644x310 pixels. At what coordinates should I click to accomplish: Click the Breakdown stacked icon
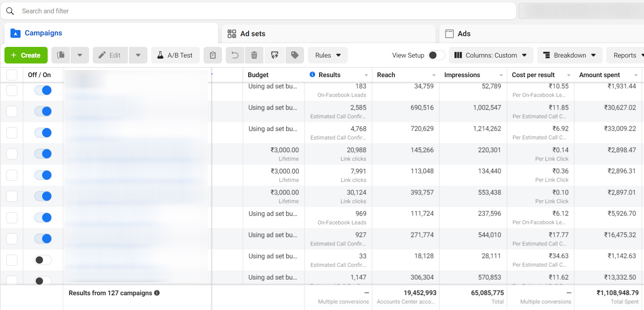coord(546,55)
